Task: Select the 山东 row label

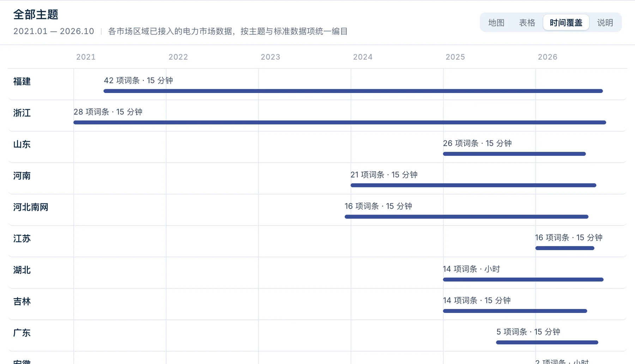Action: [22, 144]
